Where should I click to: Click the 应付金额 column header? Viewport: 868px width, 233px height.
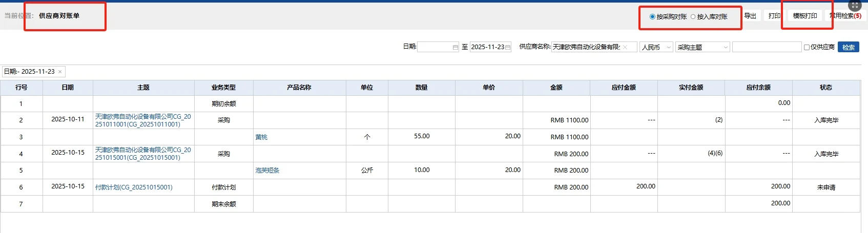[624, 88]
